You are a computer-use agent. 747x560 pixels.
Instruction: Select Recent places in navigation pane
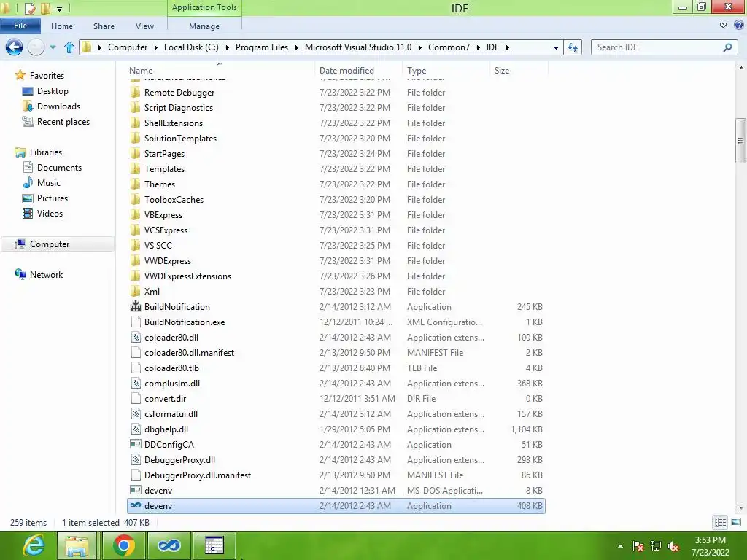(x=63, y=122)
